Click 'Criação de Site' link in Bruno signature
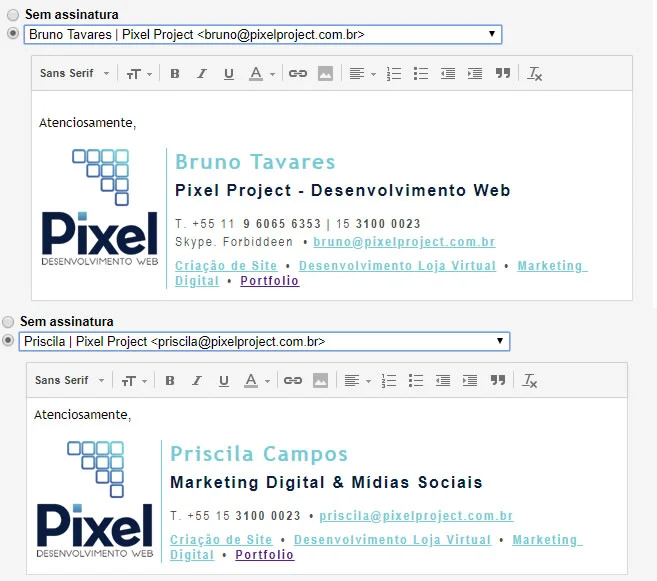The width and height of the screenshot is (657, 581). (x=226, y=266)
